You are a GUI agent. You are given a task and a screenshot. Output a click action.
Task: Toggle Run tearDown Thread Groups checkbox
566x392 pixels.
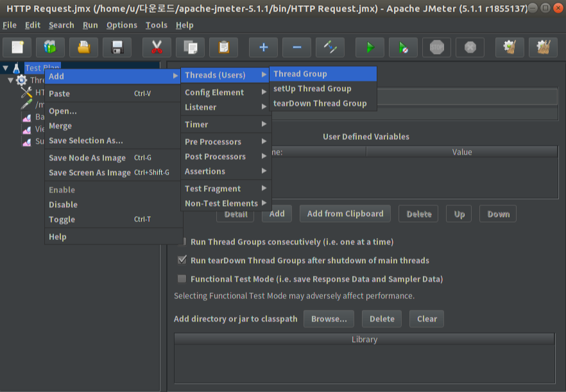[182, 260]
